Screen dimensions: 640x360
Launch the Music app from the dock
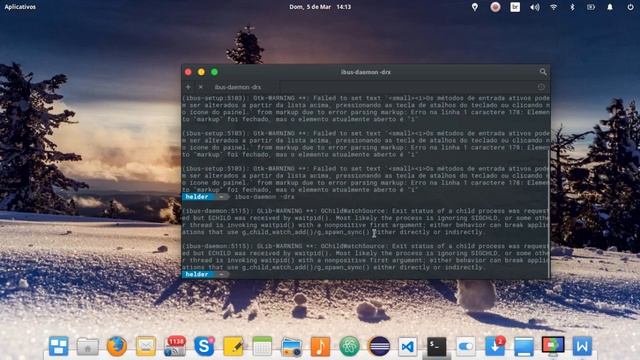click(320, 346)
